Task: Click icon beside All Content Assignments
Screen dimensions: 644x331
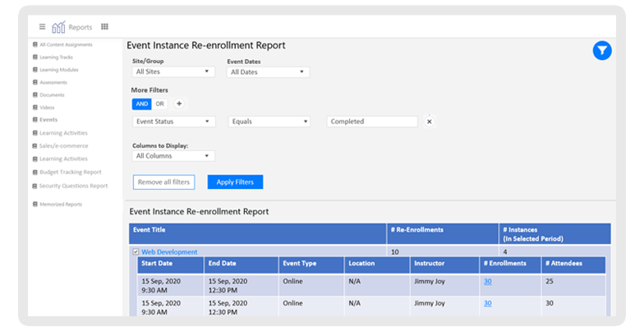Action: coord(34,44)
